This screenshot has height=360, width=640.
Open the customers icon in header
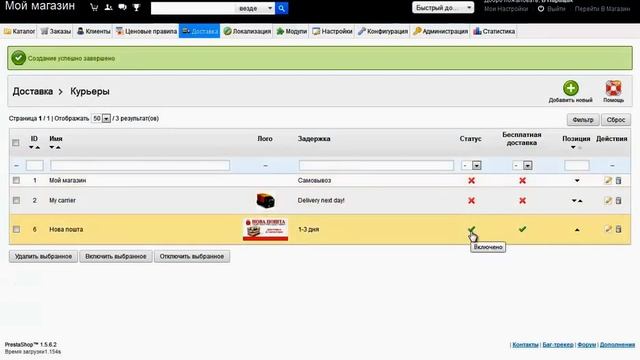coord(109,7)
